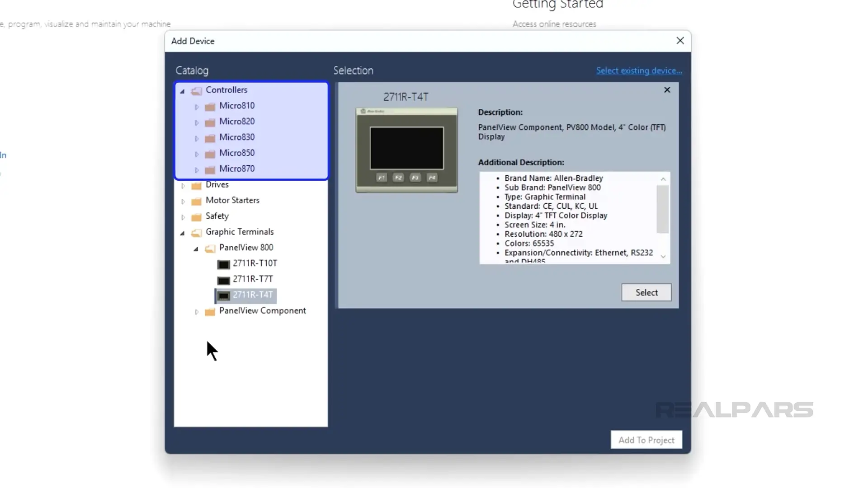Viewport: 868px width, 488px height.
Task: Choose the highlighted 2711R-T4T terminal
Action: pyautogui.click(x=253, y=295)
